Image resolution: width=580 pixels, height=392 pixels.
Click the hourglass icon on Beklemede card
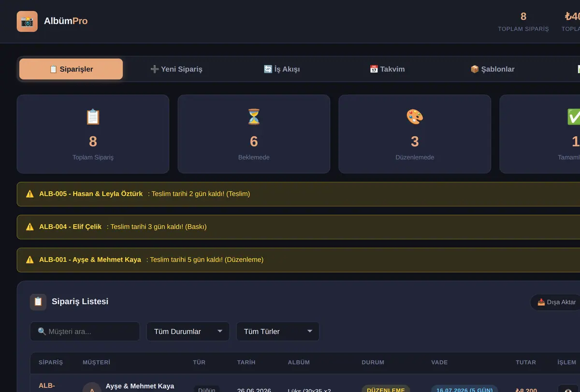(x=254, y=117)
